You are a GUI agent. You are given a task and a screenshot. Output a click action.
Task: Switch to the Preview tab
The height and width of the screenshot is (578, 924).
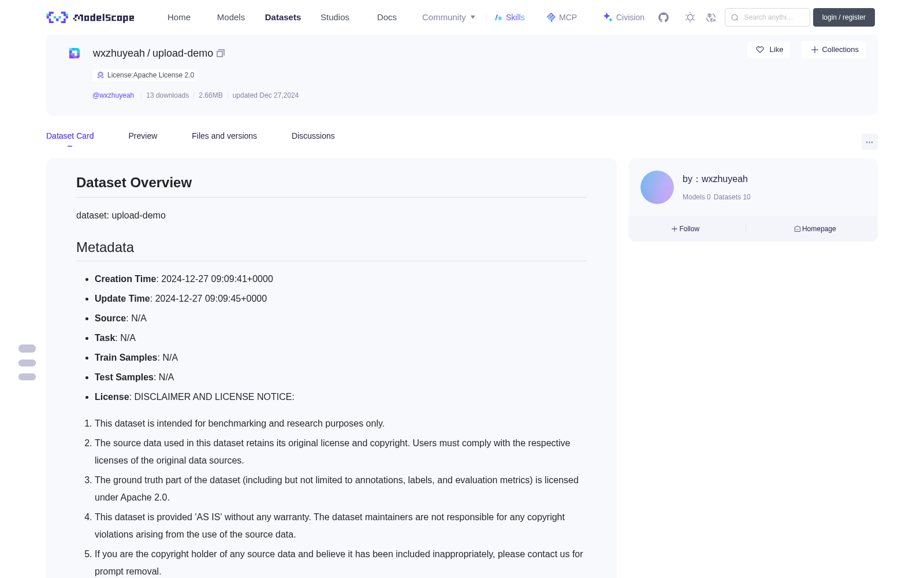(x=143, y=136)
